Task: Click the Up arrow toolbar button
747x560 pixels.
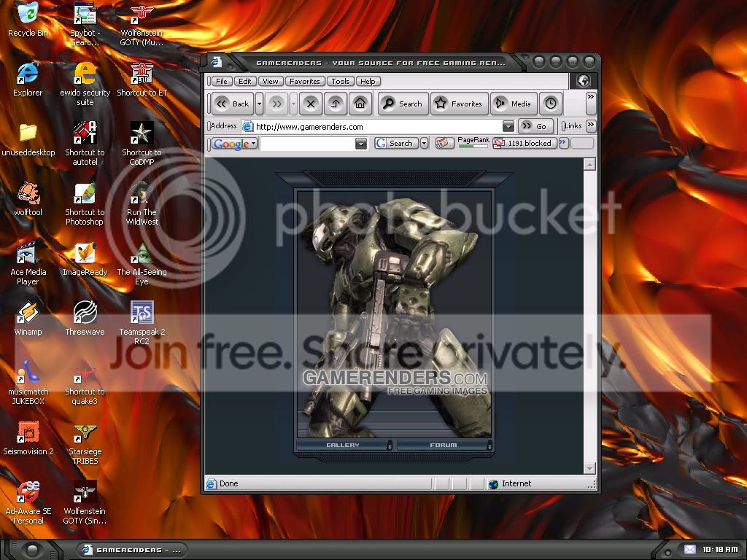Action: coord(336,104)
